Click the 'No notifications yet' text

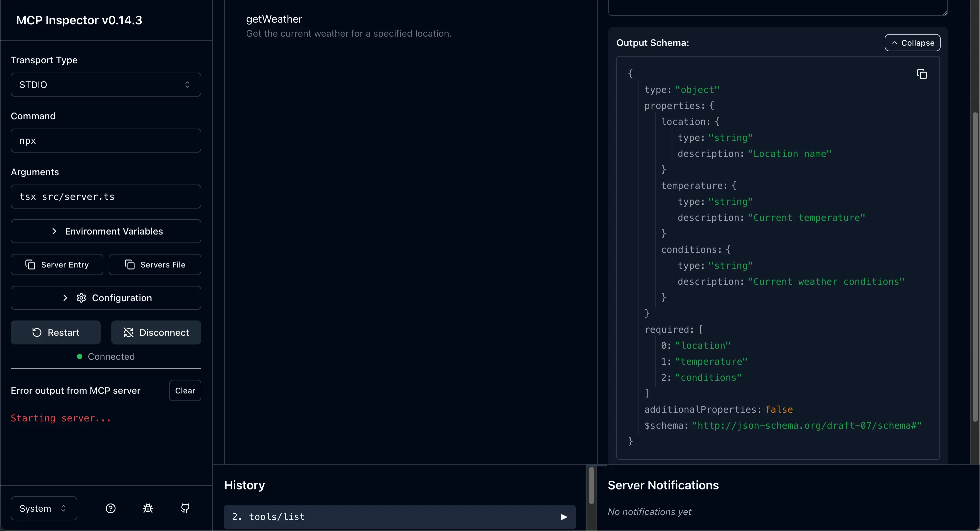[x=649, y=512]
